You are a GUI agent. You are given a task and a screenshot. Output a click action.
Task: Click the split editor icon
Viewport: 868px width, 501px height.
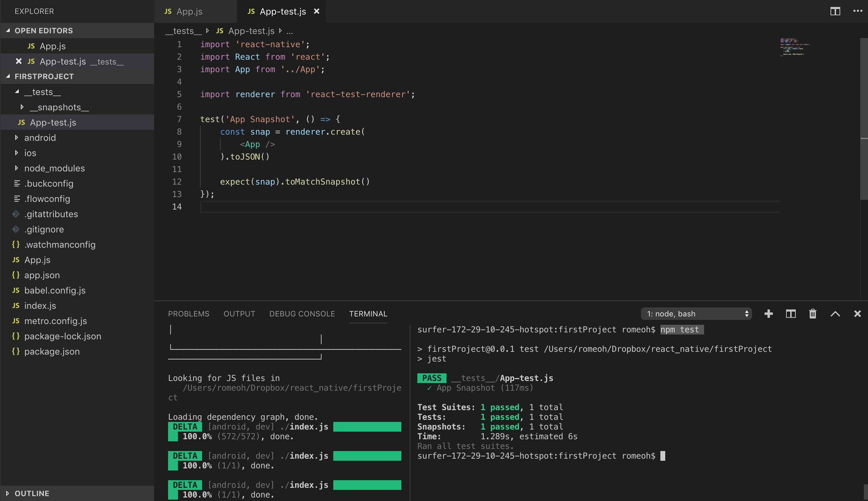point(835,11)
